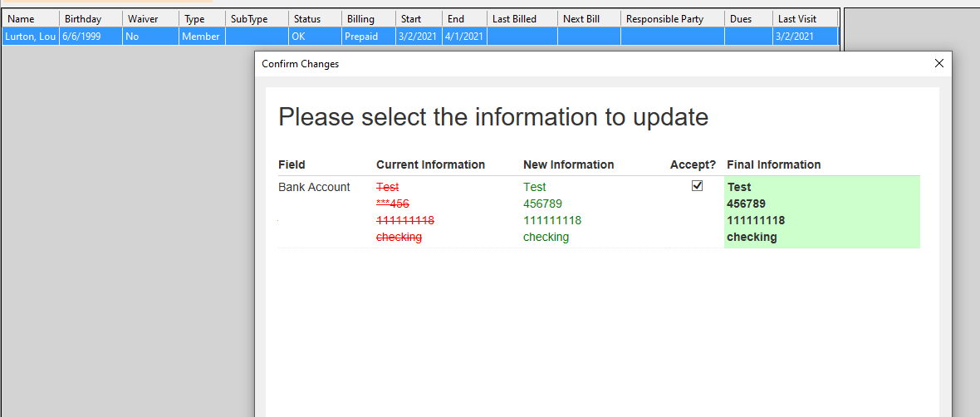Click the New Information column heading
This screenshot has height=417, width=980.
(x=569, y=164)
